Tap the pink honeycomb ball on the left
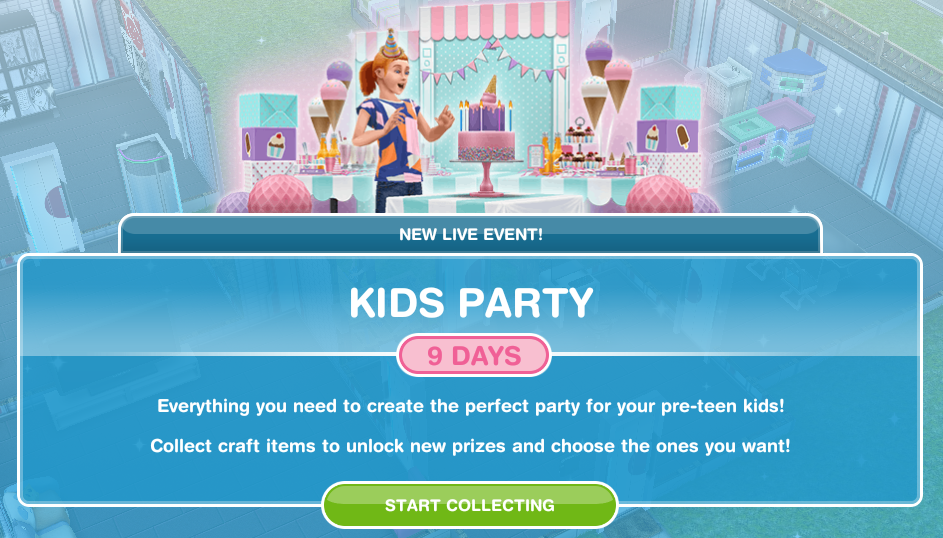This screenshot has width=943, height=538. 280,195
